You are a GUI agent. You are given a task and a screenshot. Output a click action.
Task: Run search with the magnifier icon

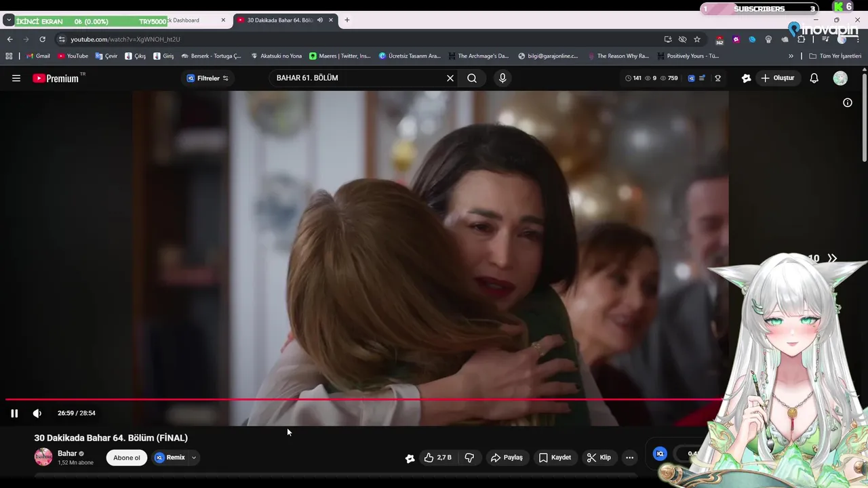472,78
